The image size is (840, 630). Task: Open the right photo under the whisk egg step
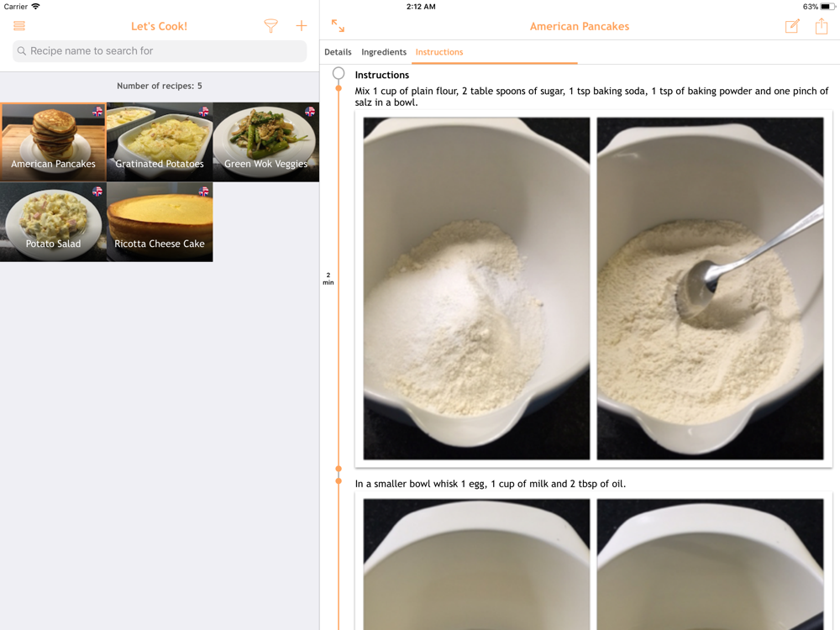[711, 564]
